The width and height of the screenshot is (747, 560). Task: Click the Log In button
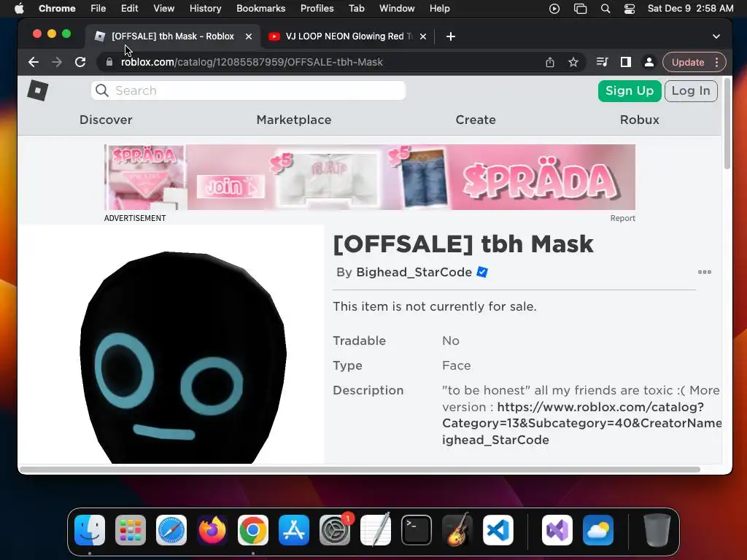pos(691,90)
